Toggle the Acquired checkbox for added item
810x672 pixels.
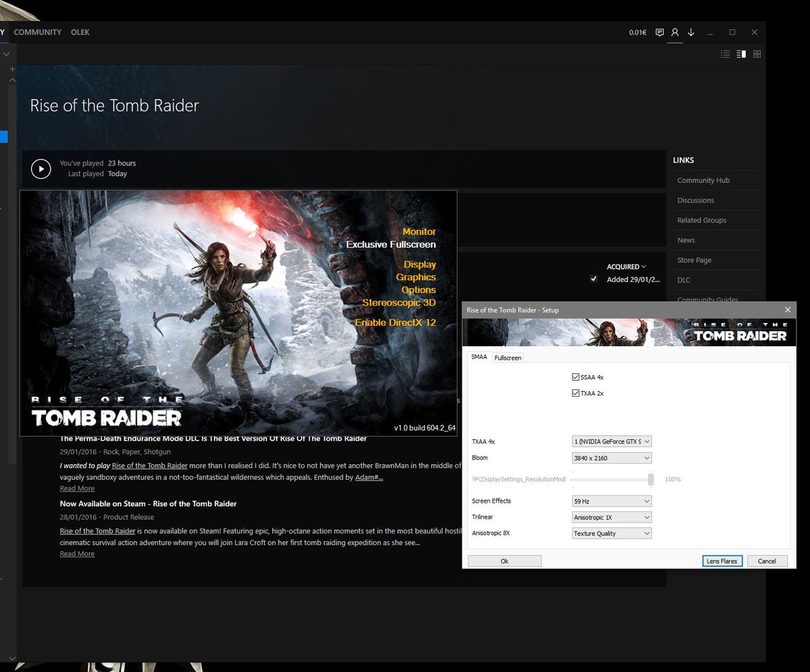(593, 279)
